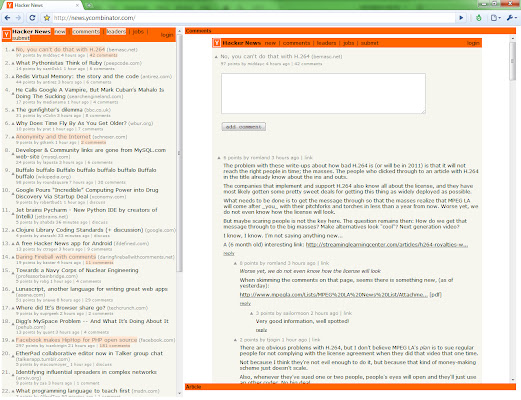The width and height of the screenshot is (521, 400).
Task: Open '42 comments' for the H.264 story
Action: point(103,55)
